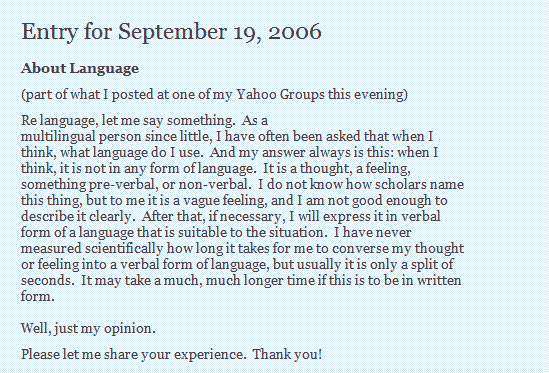Viewport: 549px width, 373px height.
Task: Click the single word form. ending the paragraph
Action: [38, 296]
